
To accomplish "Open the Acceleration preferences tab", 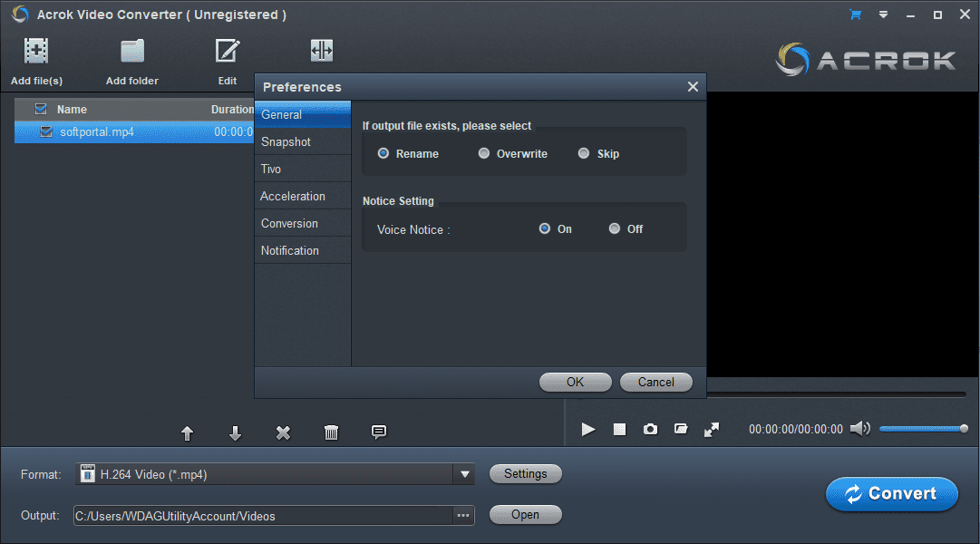I will click(303, 197).
